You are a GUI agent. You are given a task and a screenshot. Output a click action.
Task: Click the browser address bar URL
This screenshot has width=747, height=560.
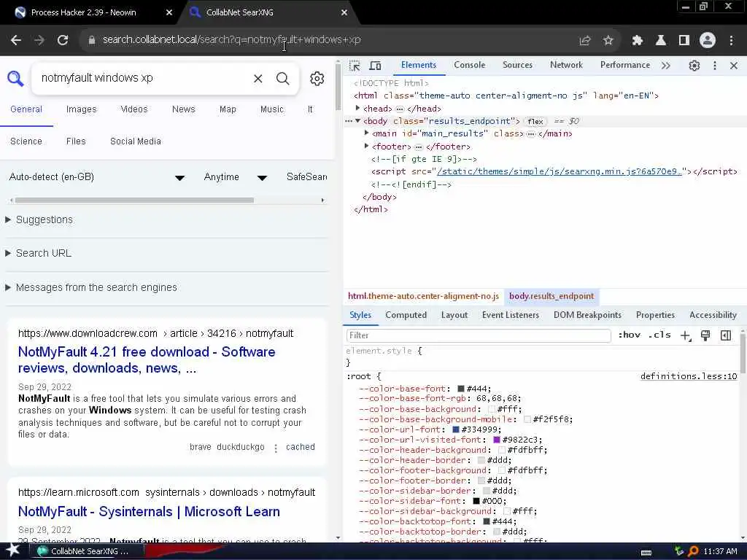point(231,40)
